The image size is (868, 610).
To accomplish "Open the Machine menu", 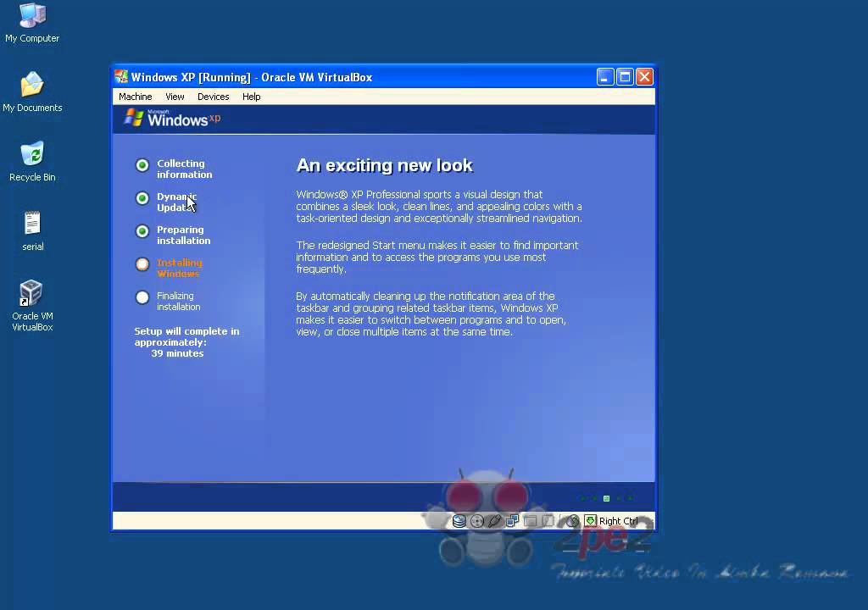I will pos(135,97).
